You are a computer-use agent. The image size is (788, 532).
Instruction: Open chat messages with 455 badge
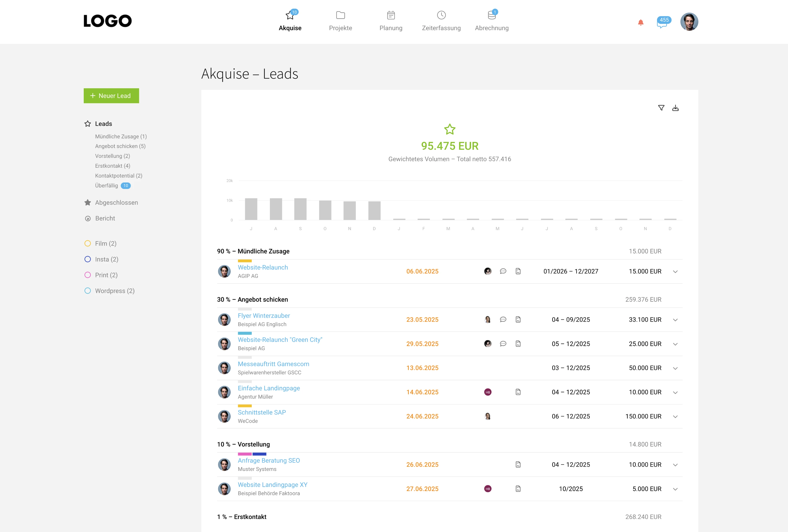tap(663, 22)
